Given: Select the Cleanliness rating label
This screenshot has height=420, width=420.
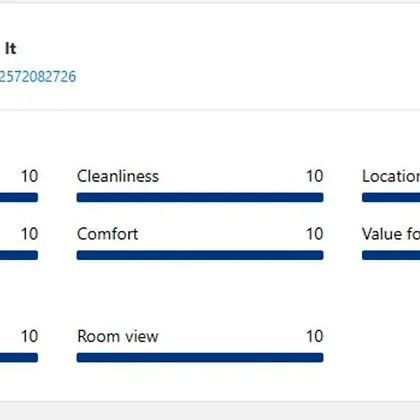Looking at the screenshot, I should pos(118,176).
